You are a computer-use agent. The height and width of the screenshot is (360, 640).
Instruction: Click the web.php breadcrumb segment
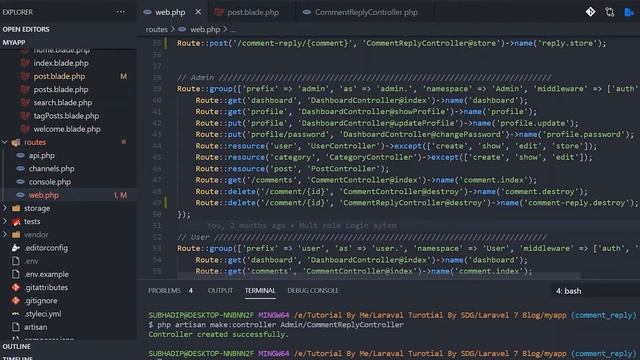pos(205,29)
